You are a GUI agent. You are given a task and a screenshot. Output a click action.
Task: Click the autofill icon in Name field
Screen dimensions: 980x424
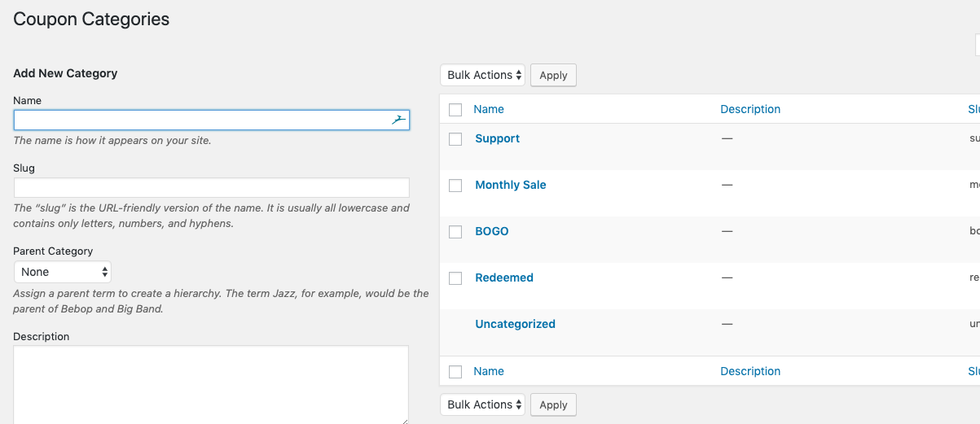398,120
